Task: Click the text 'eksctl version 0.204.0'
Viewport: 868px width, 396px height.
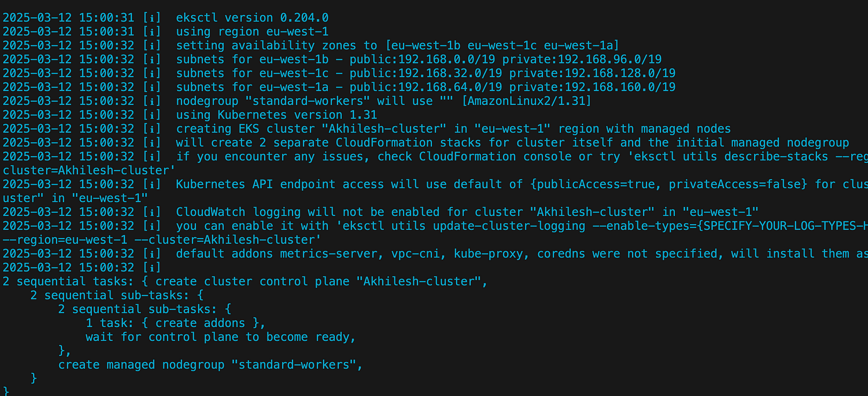Action: (252, 18)
